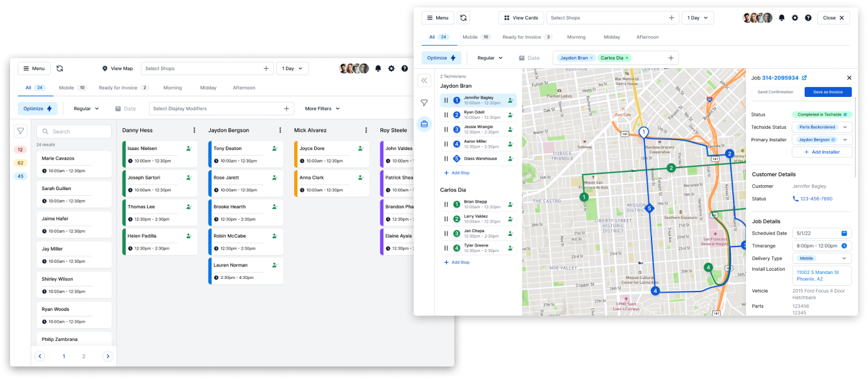Collapse the technician sidebar with double-chevron icon

point(424,80)
